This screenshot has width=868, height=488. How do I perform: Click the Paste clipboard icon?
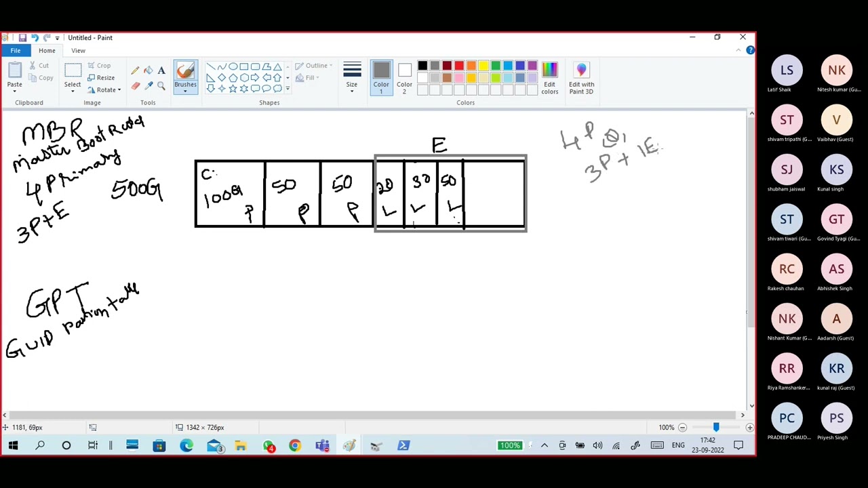[14, 70]
